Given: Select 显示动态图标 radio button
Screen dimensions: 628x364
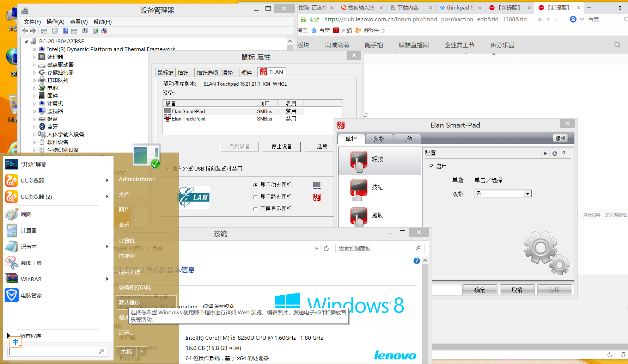Looking at the screenshot, I should click(x=256, y=185).
